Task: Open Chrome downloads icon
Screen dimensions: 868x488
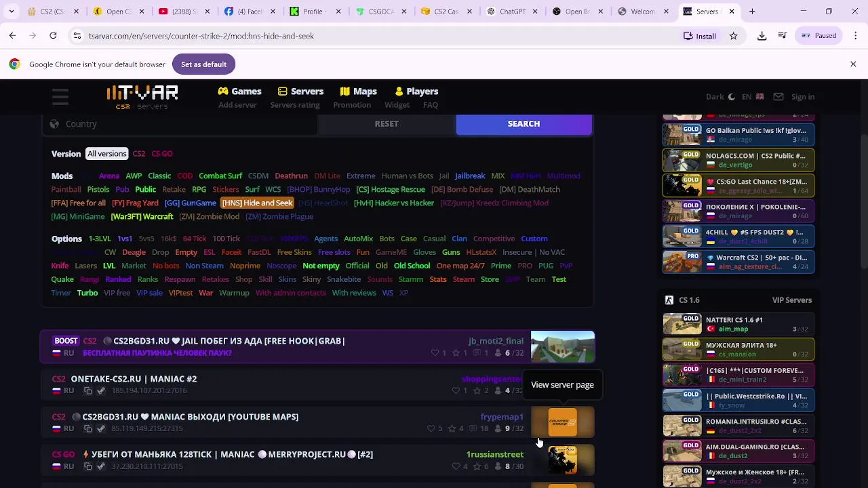Action: pos(762,36)
